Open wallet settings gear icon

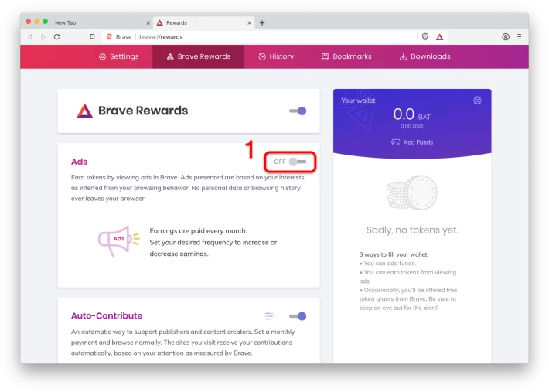[x=477, y=101]
